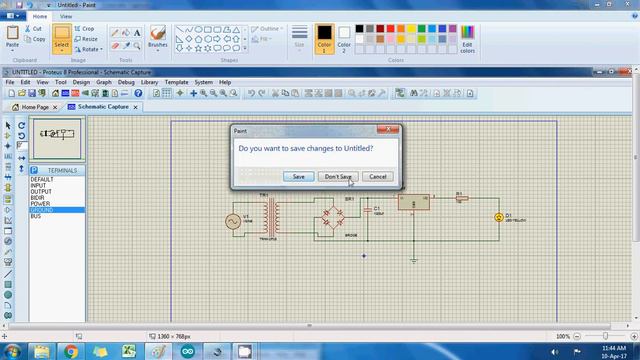This screenshot has height=360, width=640.
Task: Open the Proteus Library menu
Action: [149, 82]
